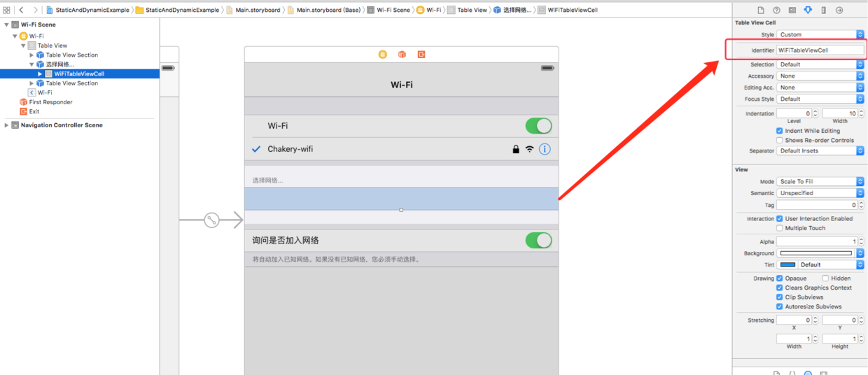This screenshot has height=375, width=868.
Task: Click the Exit icon above the Wi-Fi scene
Action: pos(421,55)
